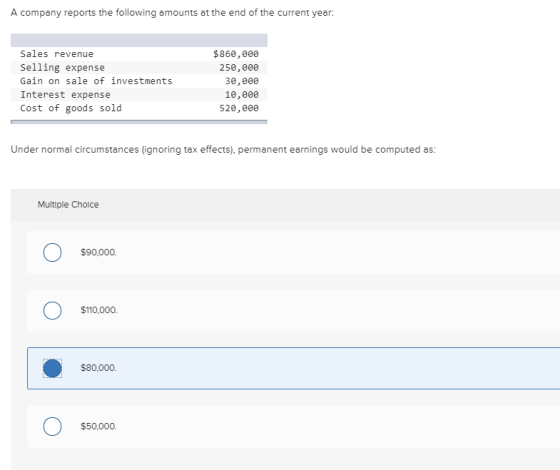Click the 30,000 gain amount
Screen dimensions: 560x470
pyautogui.click(x=242, y=81)
